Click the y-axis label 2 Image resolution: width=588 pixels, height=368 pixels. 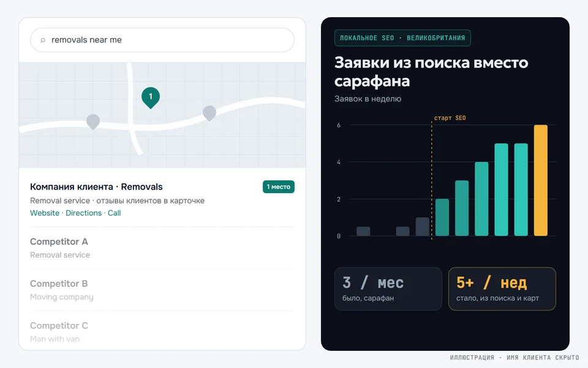(339, 199)
